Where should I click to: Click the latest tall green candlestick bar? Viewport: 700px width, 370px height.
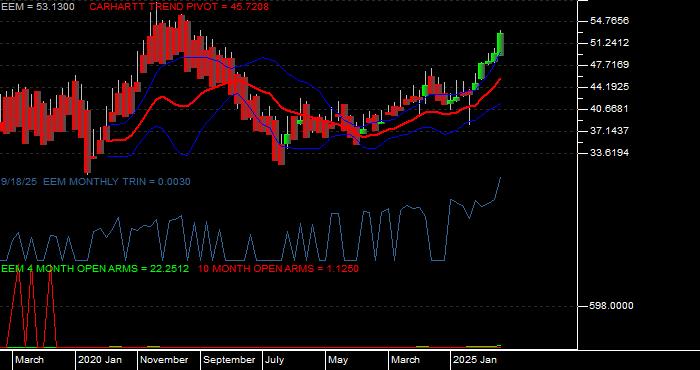(x=500, y=44)
